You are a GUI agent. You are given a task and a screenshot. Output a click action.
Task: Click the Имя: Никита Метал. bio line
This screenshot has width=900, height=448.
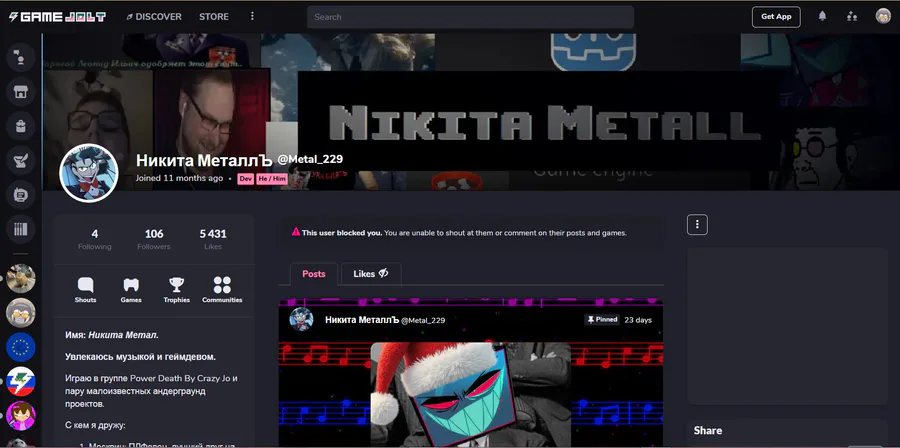(112, 334)
